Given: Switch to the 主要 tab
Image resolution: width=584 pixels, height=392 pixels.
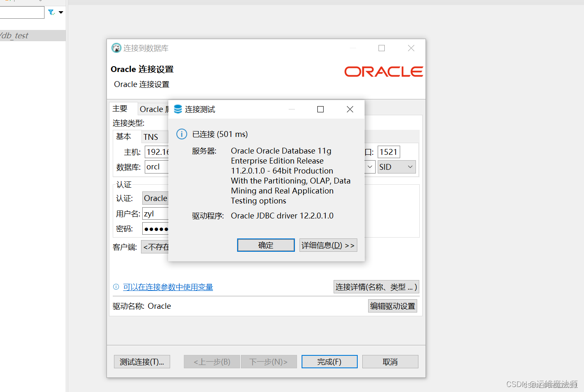Looking at the screenshot, I should [x=123, y=109].
